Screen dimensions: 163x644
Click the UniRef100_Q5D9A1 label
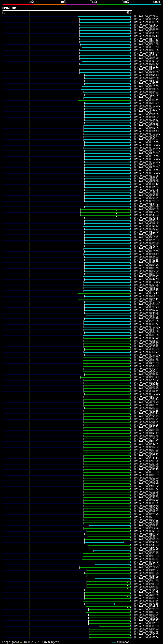click(146, 526)
